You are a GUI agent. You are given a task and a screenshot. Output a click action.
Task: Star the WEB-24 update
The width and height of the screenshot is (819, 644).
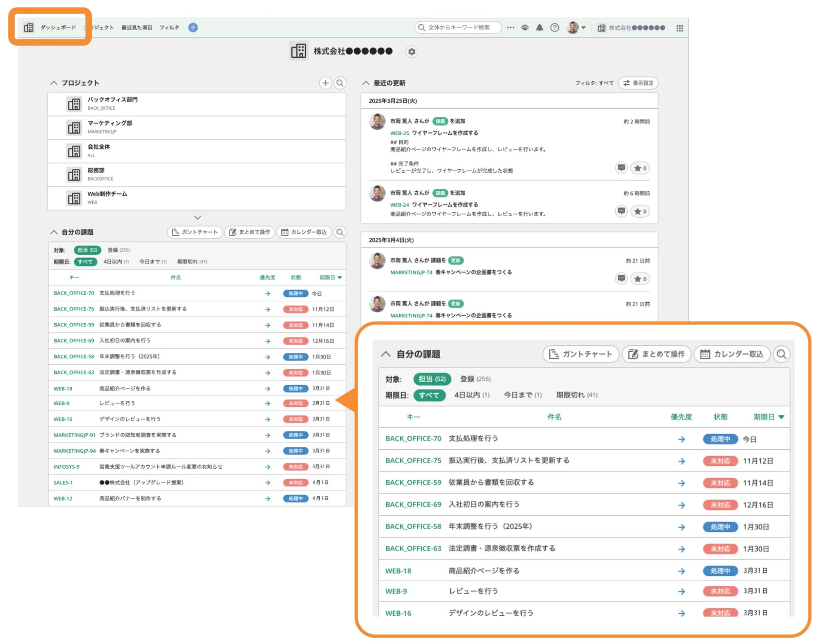(x=640, y=211)
